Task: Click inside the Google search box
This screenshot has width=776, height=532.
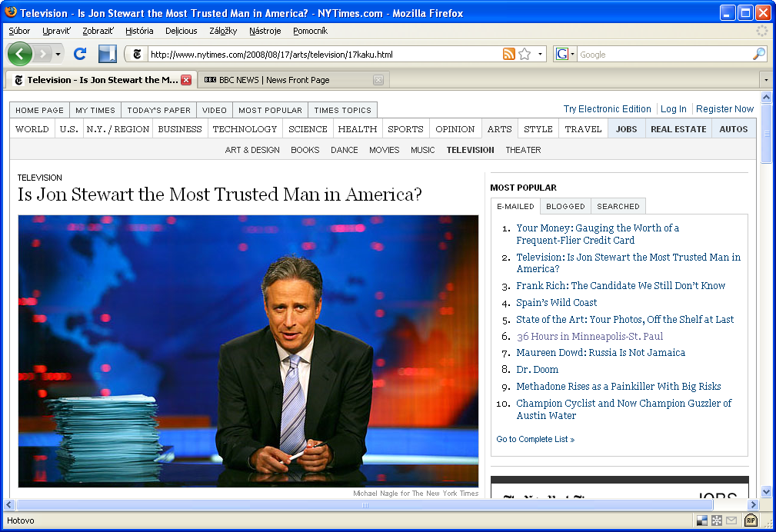Action: coord(664,55)
